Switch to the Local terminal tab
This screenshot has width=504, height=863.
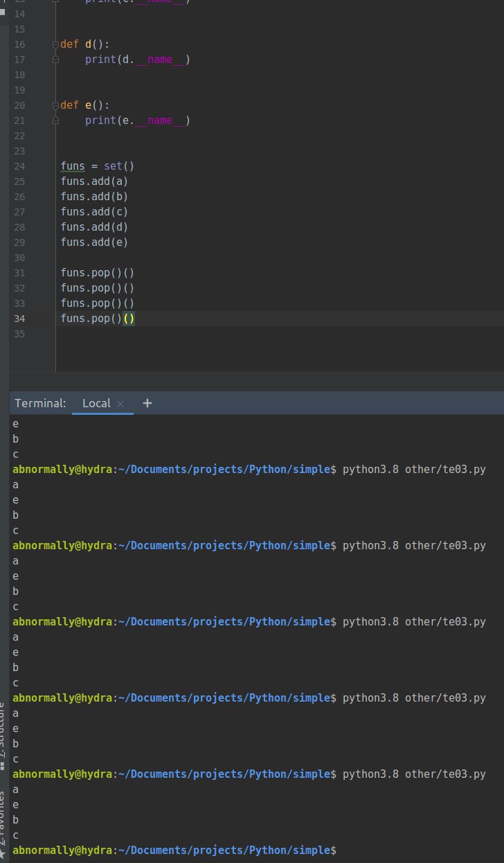(96, 403)
